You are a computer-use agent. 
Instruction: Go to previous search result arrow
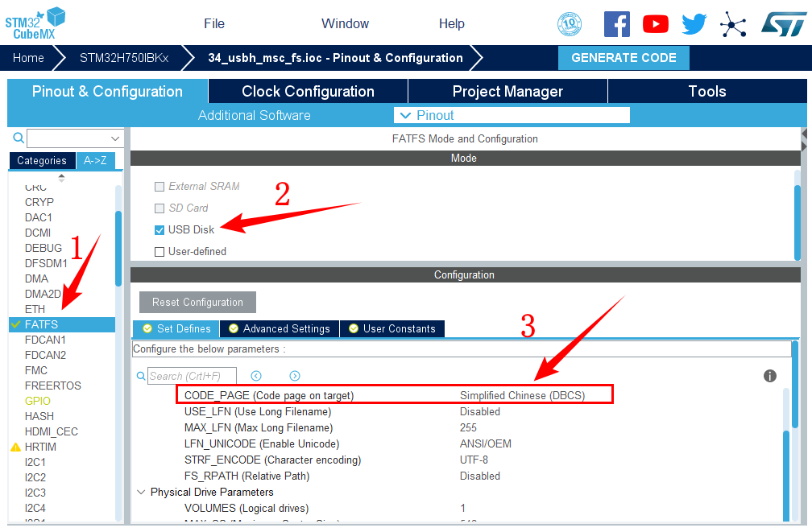click(256, 376)
